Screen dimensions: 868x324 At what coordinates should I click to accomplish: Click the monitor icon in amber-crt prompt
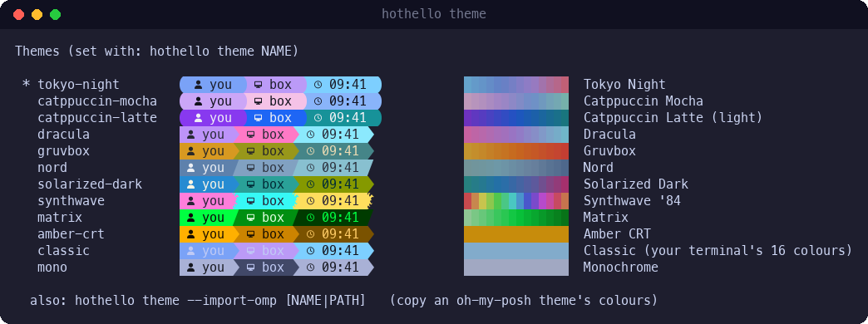pos(250,234)
